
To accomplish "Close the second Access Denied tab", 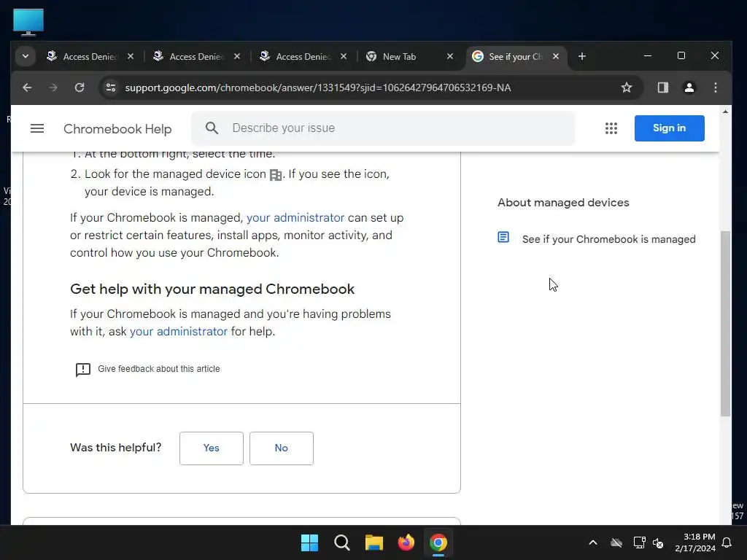I will (x=237, y=56).
